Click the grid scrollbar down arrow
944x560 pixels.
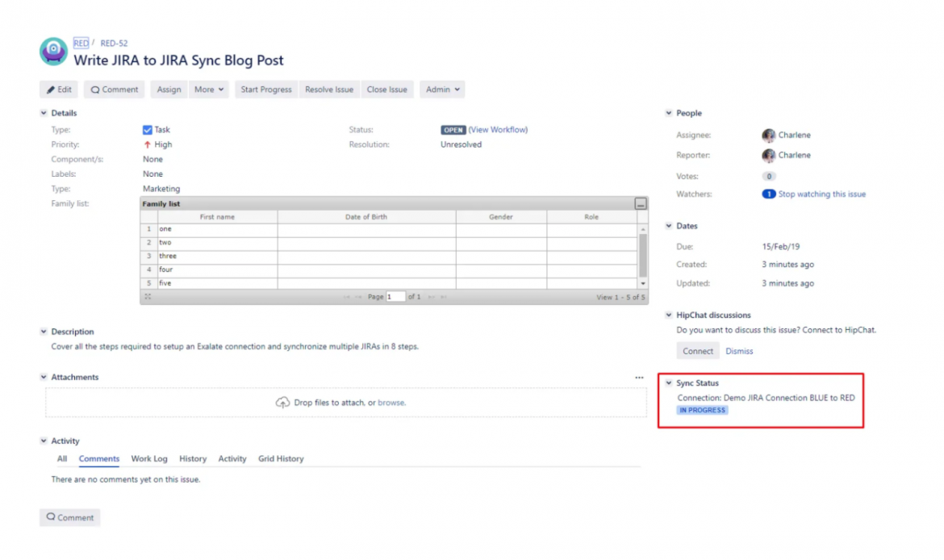643,283
